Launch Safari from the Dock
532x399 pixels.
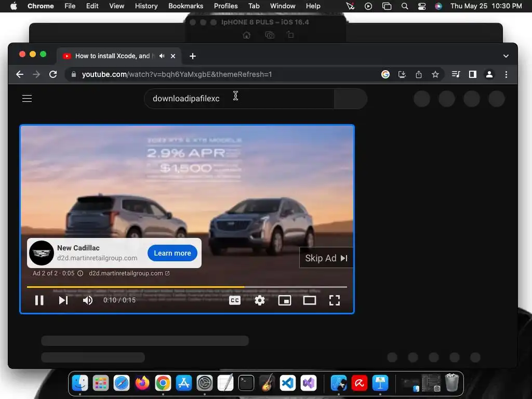tap(122, 383)
